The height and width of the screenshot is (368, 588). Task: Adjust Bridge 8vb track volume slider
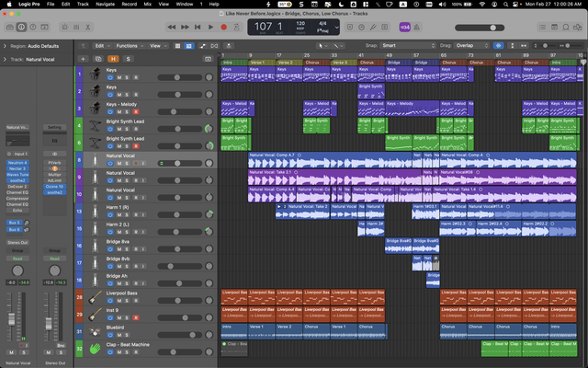pyautogui.click(x=180, y=266)
